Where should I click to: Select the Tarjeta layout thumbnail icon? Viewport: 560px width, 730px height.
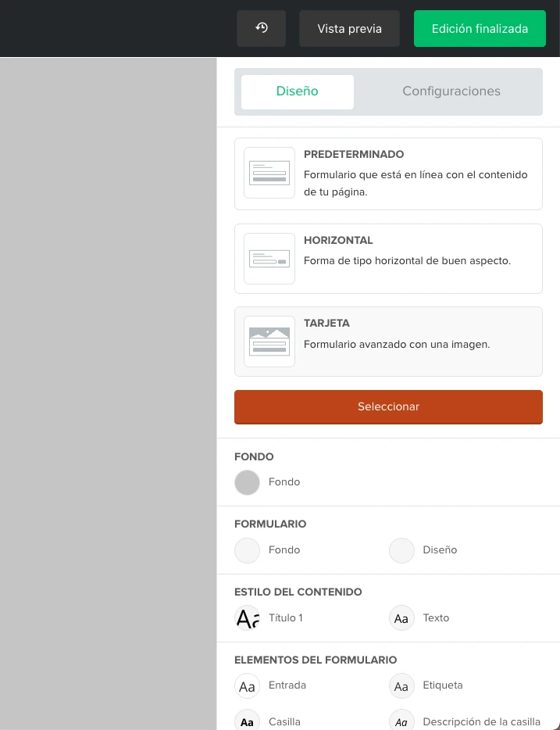point(269,342)
